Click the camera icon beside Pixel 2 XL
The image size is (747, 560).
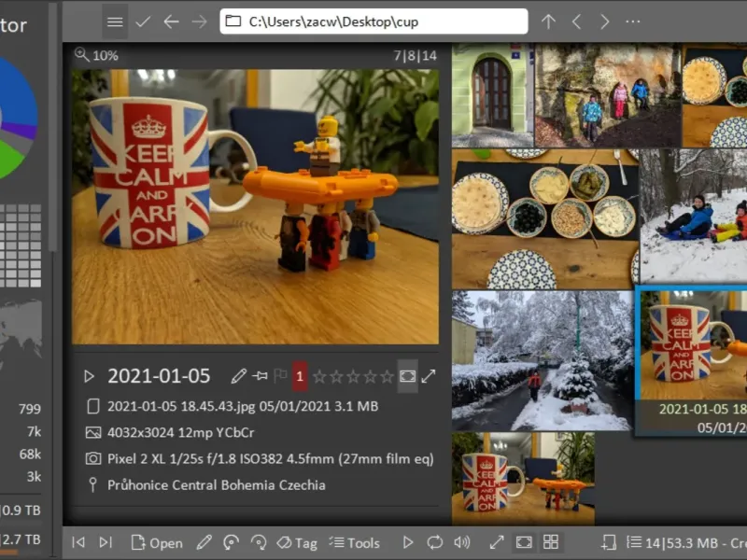(93, 458)
